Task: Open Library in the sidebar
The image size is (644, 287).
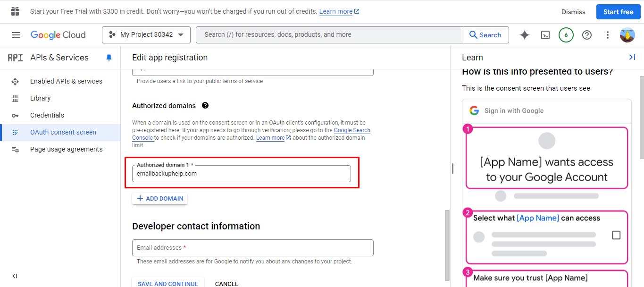Action: tap(40, 98)
